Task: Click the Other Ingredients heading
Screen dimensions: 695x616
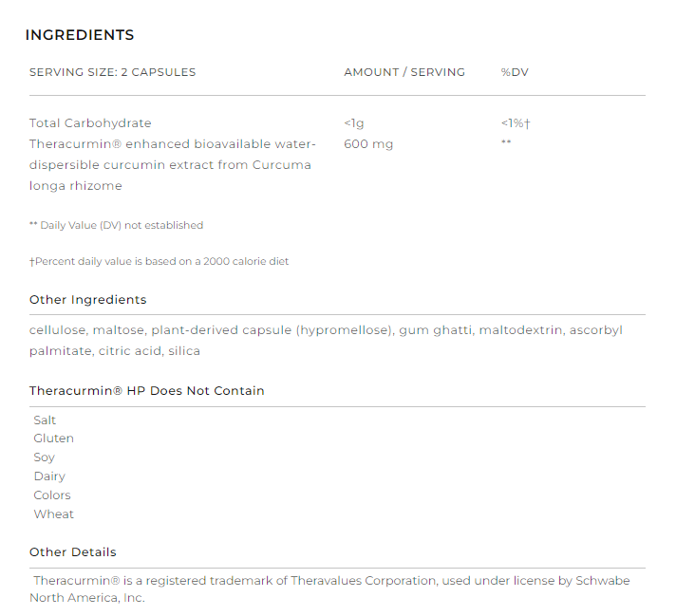Action: [x=88, y=300]
